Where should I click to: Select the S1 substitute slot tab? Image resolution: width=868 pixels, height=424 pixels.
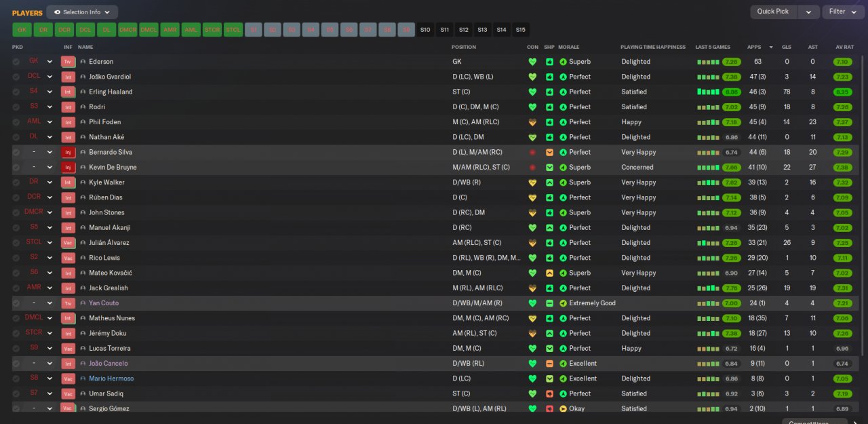click(x=253, y=30)
